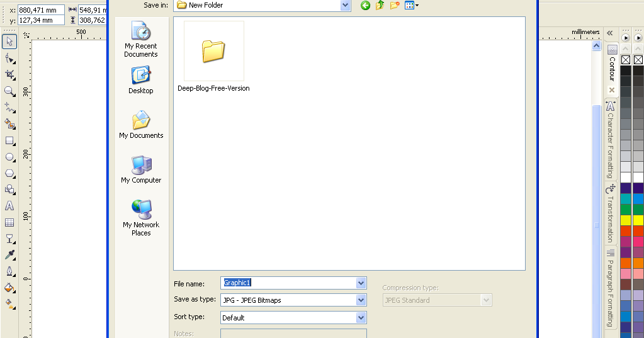
Task: Pick the yellow swatch in first palette
Action: tap(626, 220)
